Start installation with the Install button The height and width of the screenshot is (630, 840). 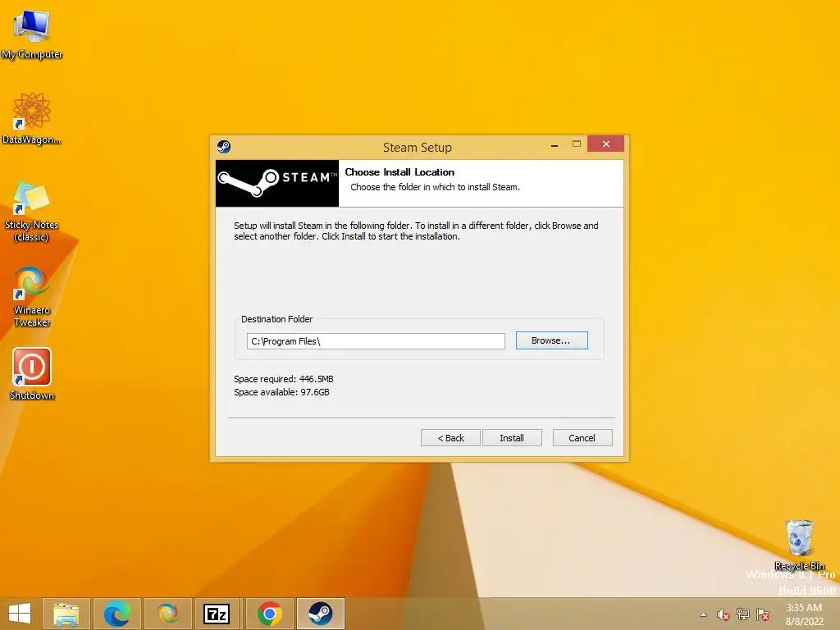[512, 438]
